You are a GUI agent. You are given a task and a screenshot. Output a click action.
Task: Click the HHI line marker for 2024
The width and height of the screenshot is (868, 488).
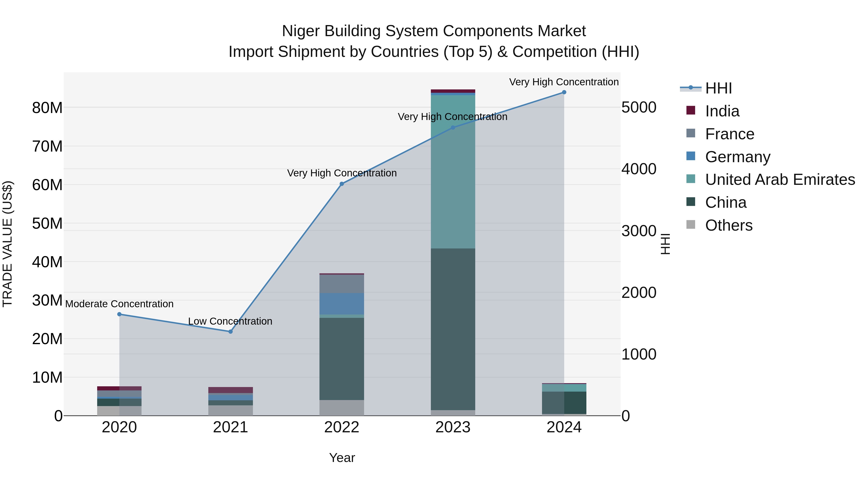[x=564, y=92]
